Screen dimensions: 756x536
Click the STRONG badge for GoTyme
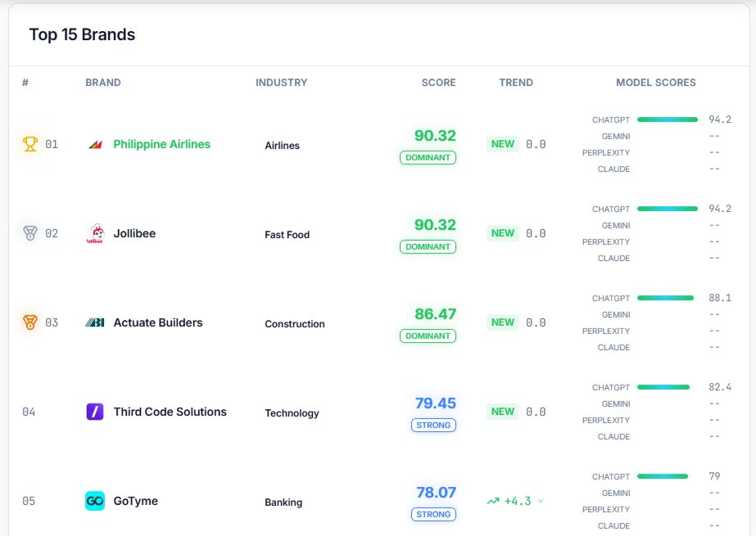(x=433, y=514)
